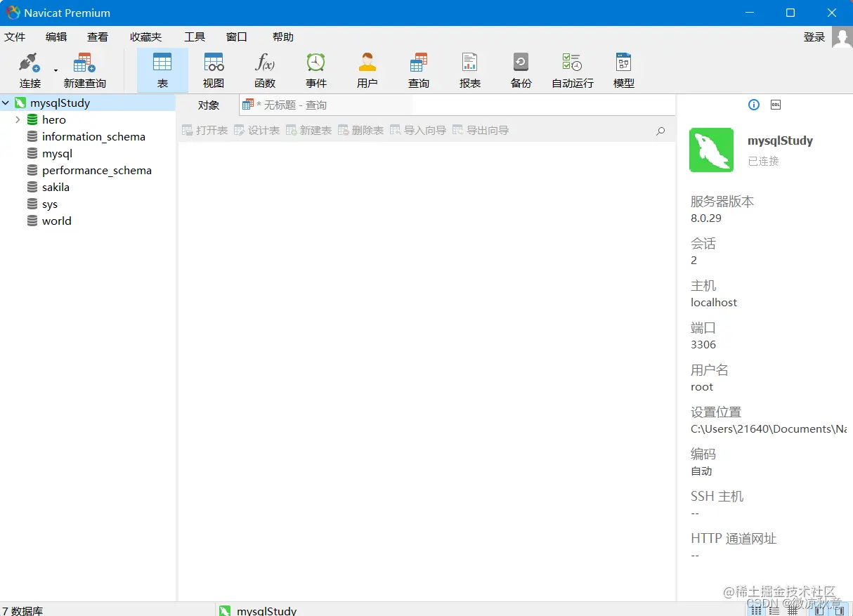Screen dimensions: 853x616
Task: Click the 设计表 button
Action: point(257,131)
